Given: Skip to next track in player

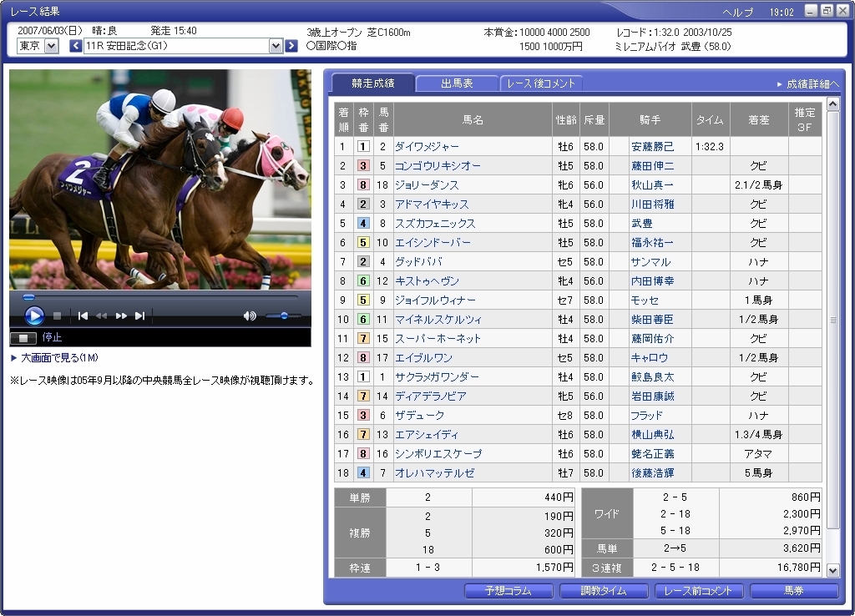Looking at the screenshot, I should tap(140, 316).
